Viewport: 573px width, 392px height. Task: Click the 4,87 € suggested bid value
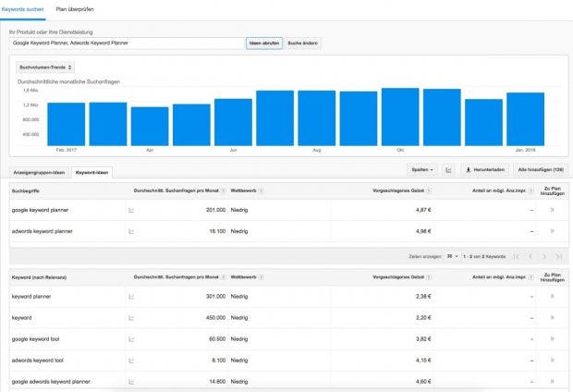(423, 210)
